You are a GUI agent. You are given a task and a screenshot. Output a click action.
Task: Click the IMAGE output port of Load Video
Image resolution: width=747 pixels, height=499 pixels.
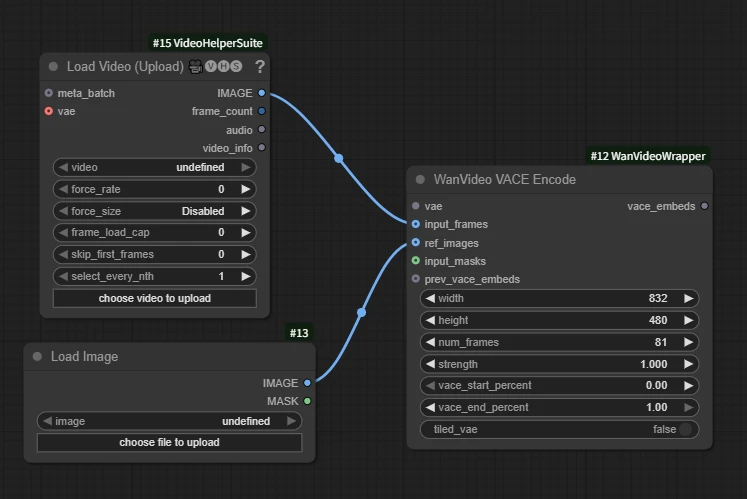(262, 93)
